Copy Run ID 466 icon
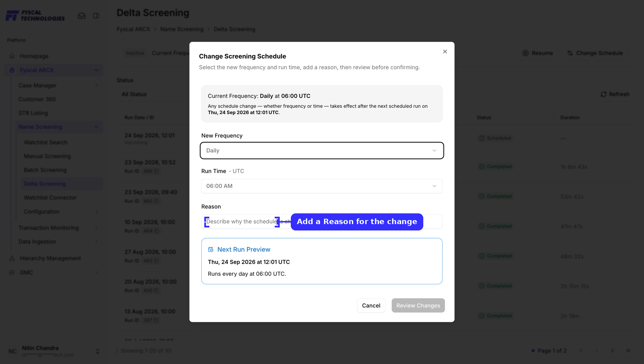 156,171
